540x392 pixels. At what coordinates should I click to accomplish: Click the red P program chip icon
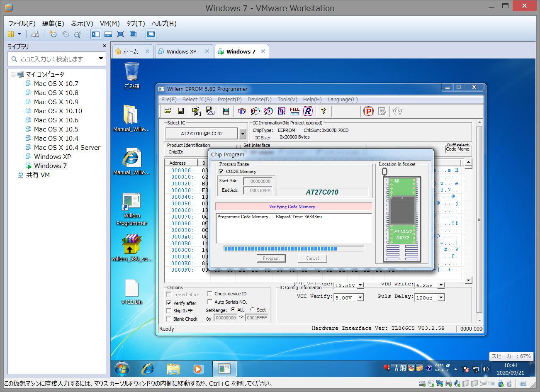(368, 111)
